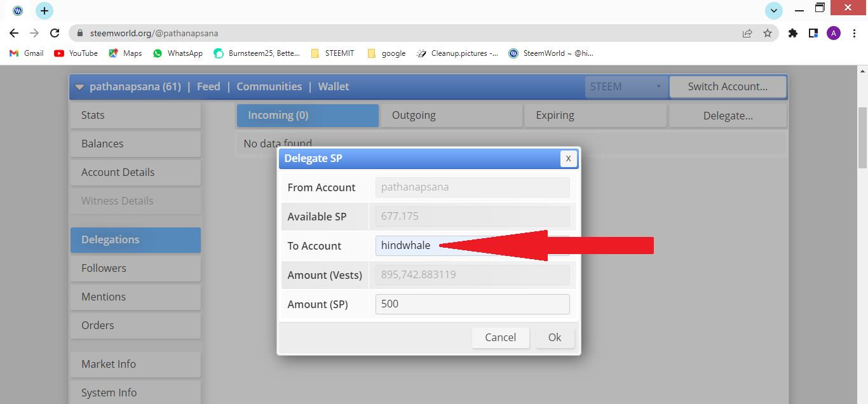Open Gmail bookmark
Viewport: 868px width, 404px height.
pos(27,53)
